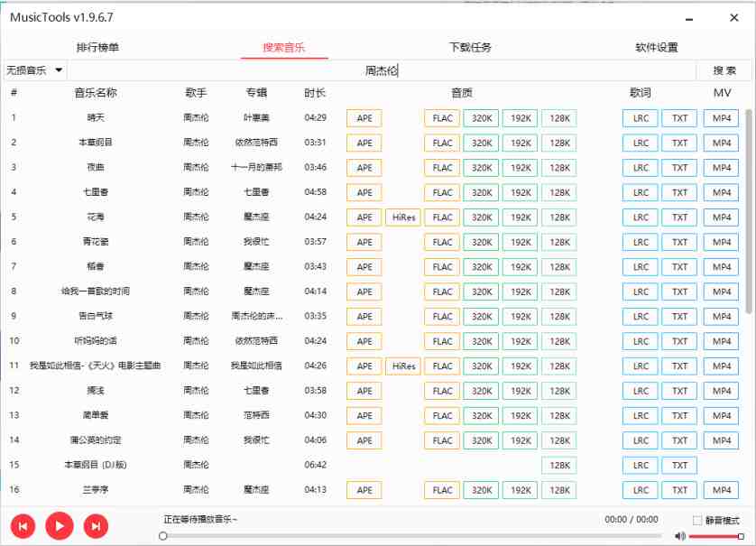Skip to the next track
756x546 pixels.
(96, 526)
